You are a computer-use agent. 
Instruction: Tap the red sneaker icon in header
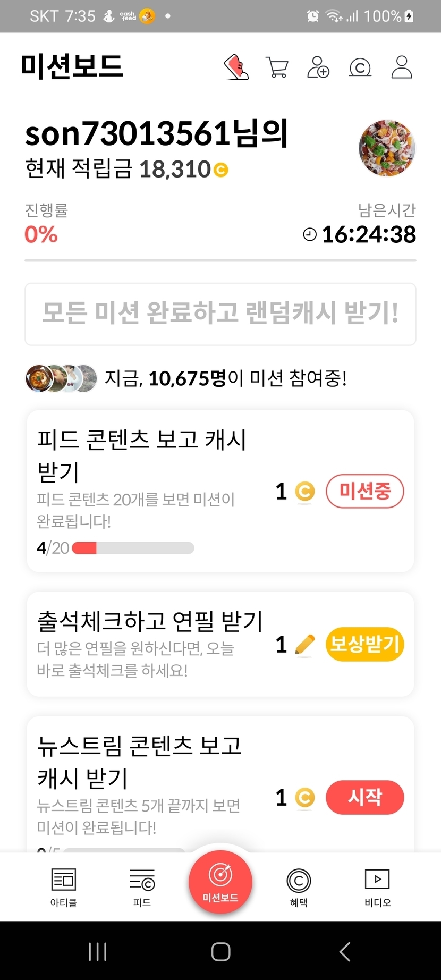click(236, 67)
